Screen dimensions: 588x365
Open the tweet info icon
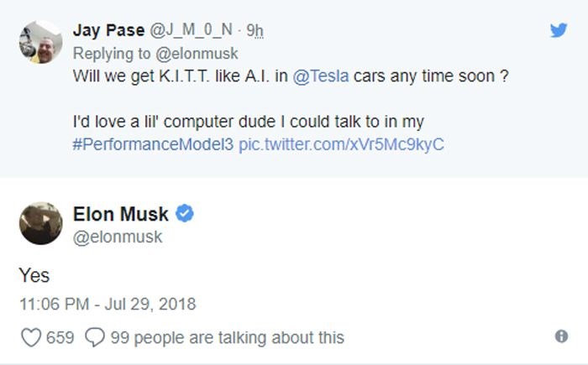tap(561, 337)
